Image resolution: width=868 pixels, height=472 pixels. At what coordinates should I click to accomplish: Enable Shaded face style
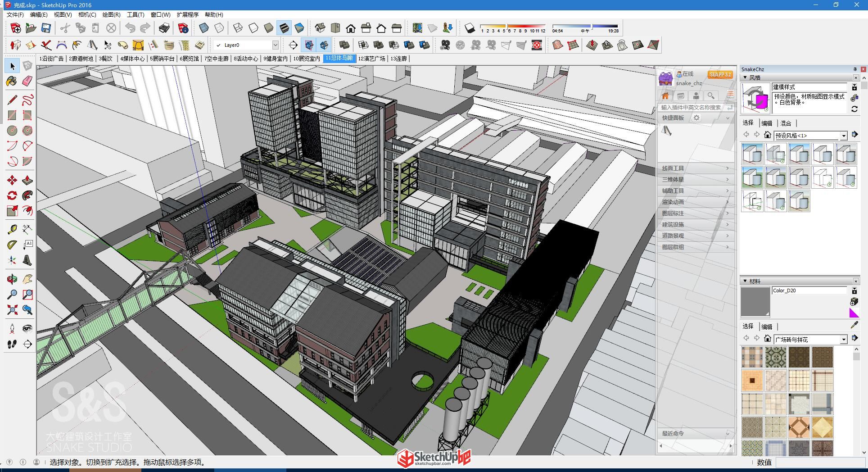(269, 28)
